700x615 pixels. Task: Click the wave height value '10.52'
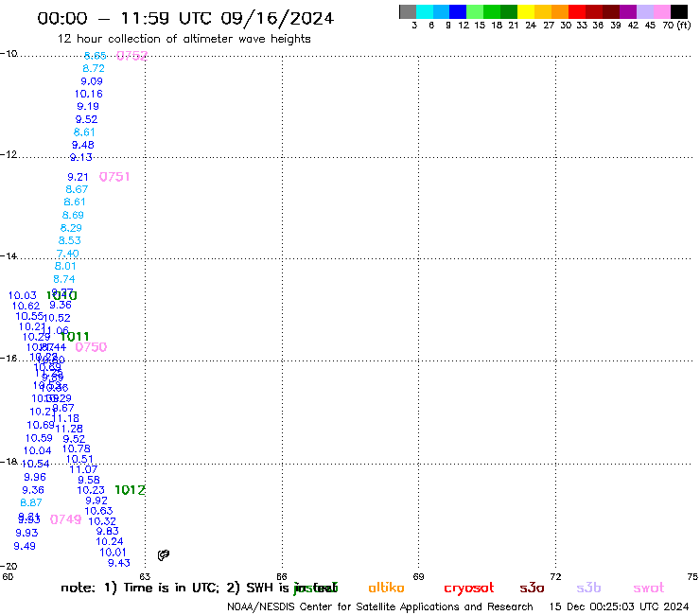click(57, 318)
